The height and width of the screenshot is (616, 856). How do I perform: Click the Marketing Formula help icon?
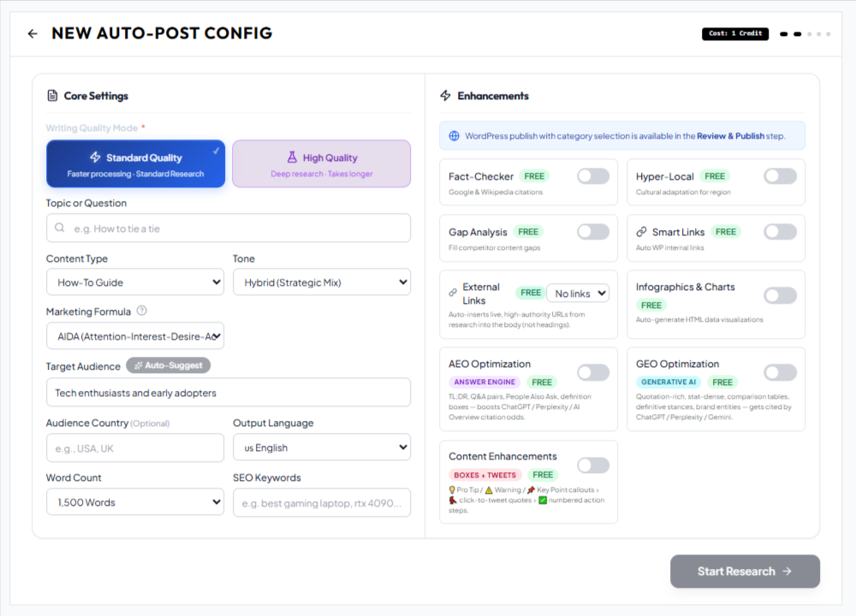tap(141, 311)
